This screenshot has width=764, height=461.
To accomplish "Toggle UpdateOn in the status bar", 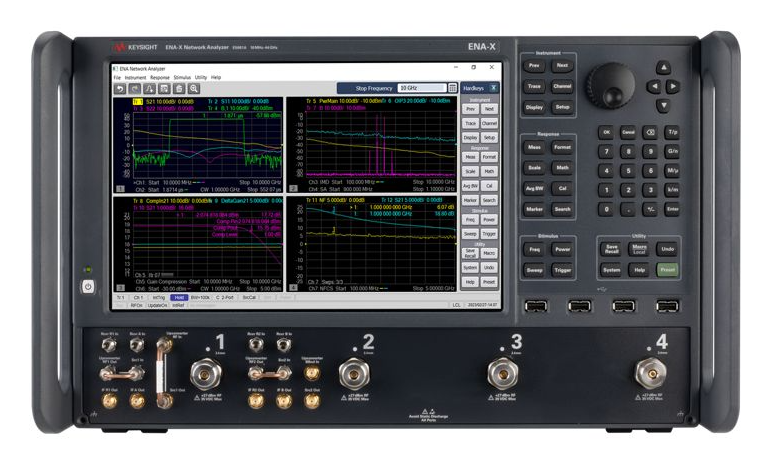I will 158,305.
